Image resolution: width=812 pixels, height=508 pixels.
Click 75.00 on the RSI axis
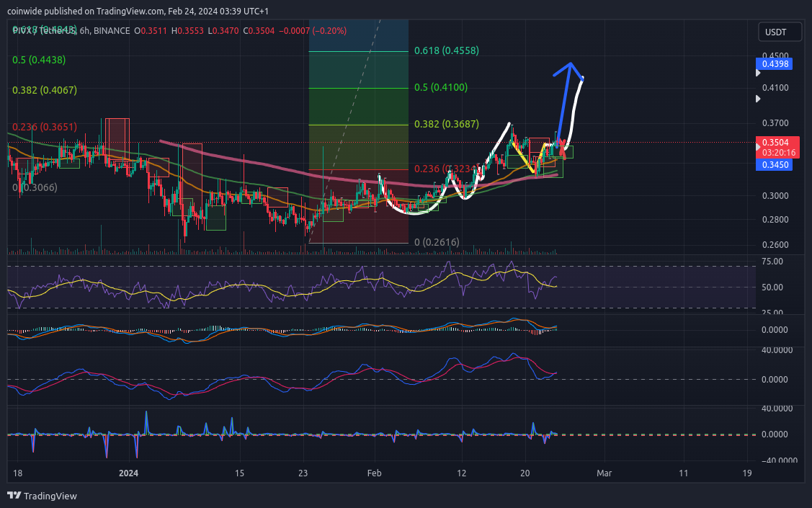(x=772, y=262)
